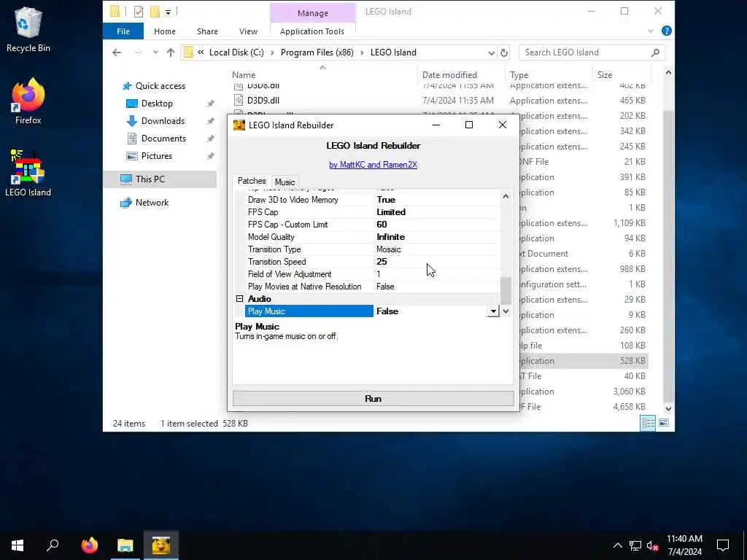
Task: Select the Transition Type property row
Action: 372,249
